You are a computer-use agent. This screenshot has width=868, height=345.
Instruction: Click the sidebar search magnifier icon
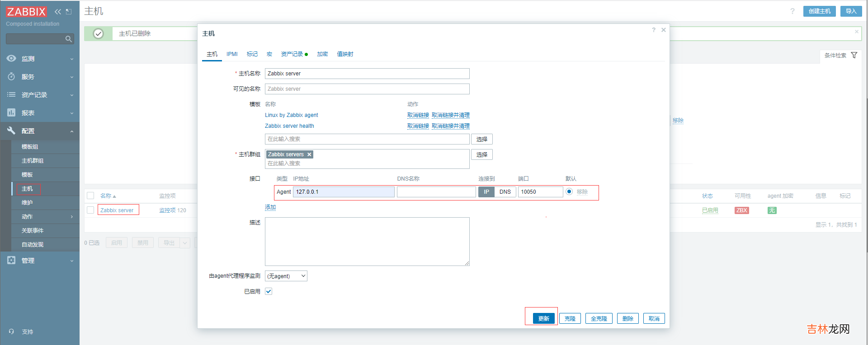(x=69, y=39)
